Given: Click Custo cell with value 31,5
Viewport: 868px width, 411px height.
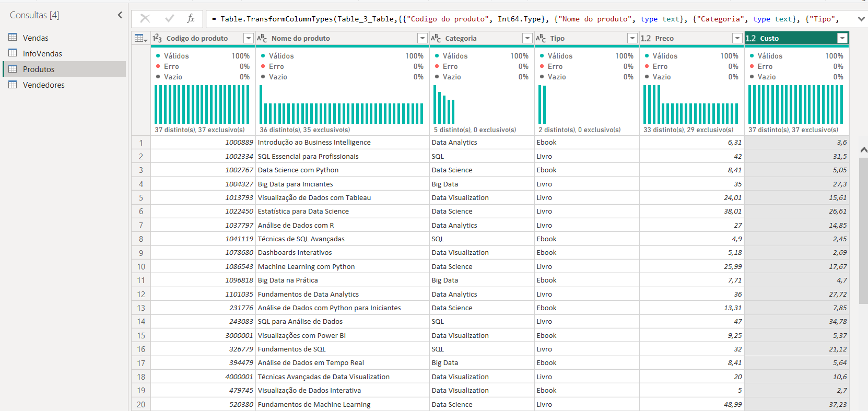Looking at the screenshot, I should [x=796, y=156].
